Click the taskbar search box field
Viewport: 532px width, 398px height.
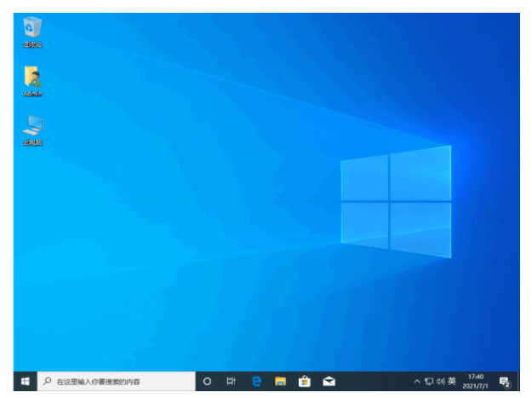117,381
